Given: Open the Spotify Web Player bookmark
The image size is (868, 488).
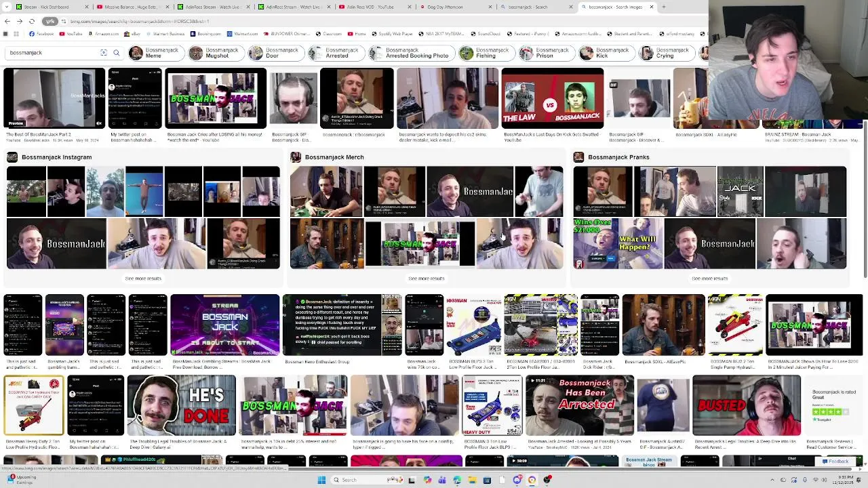Looking at the screenshot, I should click(393, 34).
